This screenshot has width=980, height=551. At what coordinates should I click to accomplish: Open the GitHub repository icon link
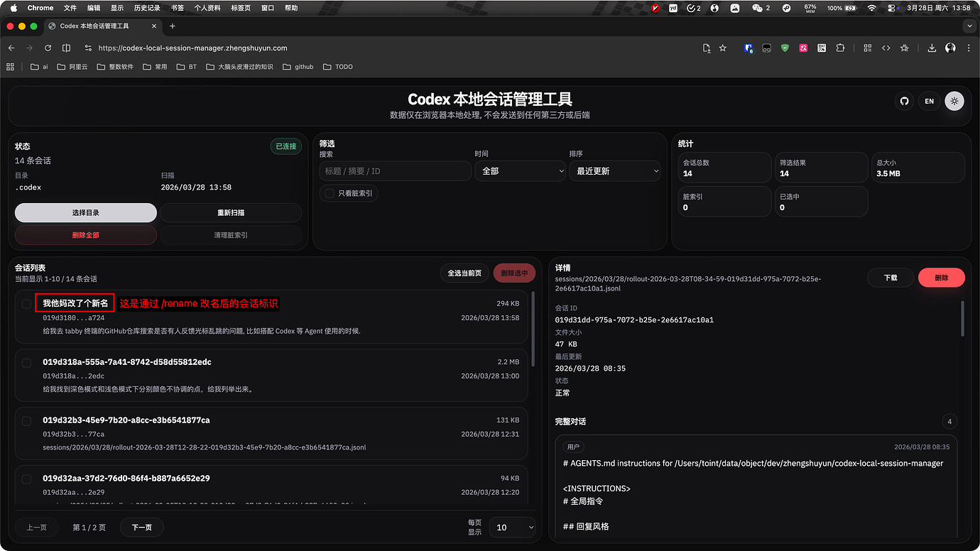904,101
